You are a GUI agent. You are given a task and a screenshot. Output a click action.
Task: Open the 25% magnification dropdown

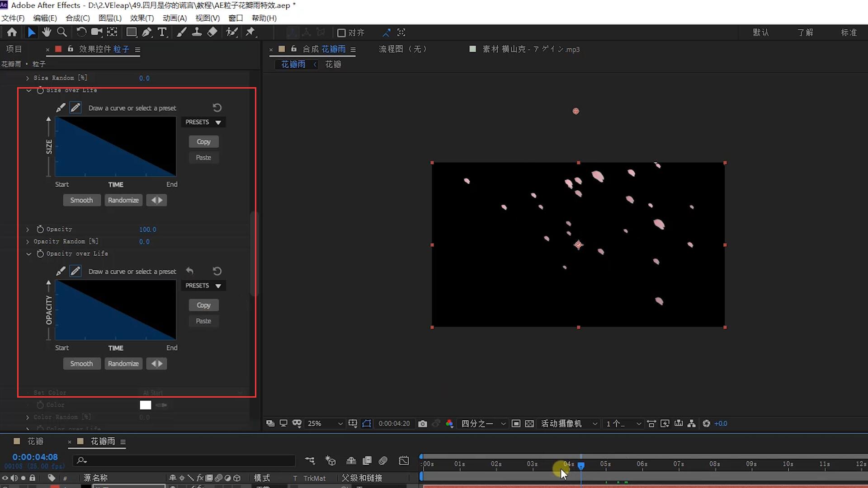pyautogui.click(x=324, y=423)
